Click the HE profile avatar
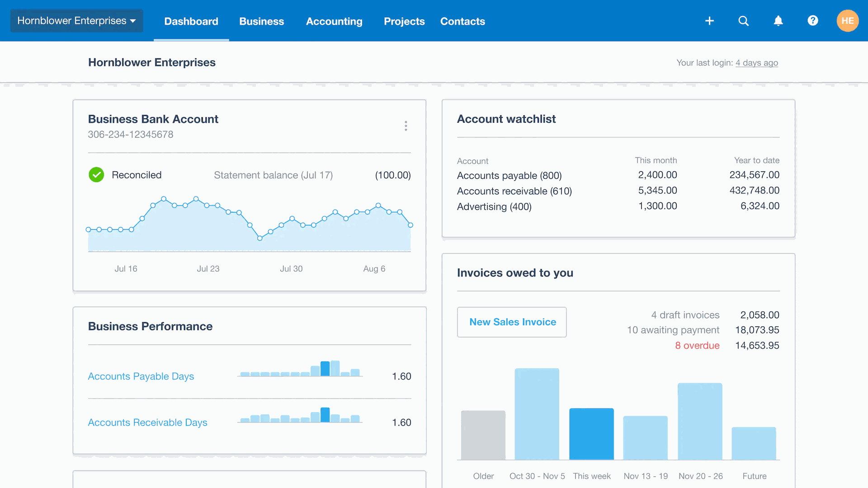868x488 pixels. pyautogui.click(x=848, y=21)
